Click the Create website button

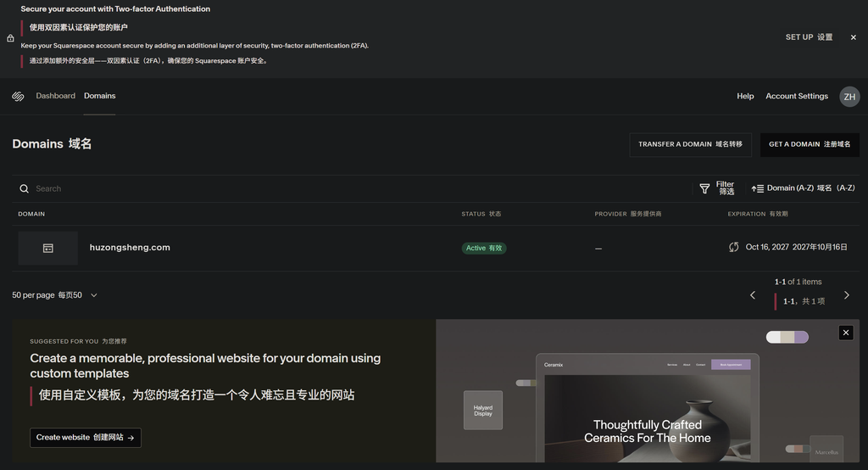coord(86,438)
